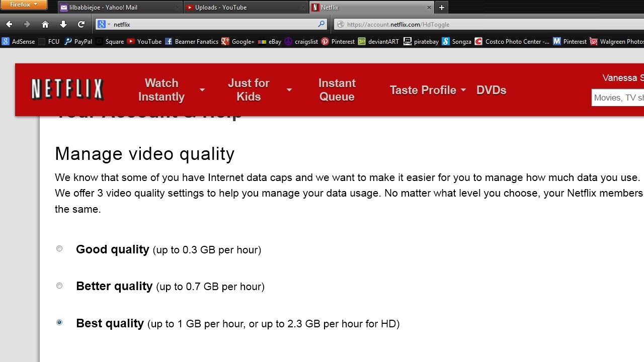Viewport: 644px width, 362px height.
Task: Switch to the Uploads - YouTube tab
Action: 246,8
